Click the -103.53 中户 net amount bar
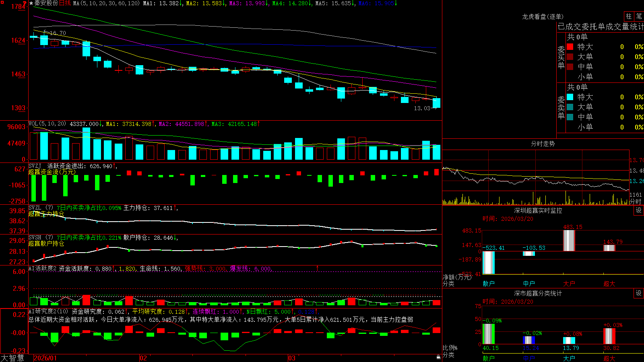The height and width of the screenshot is (362, 644). point(528,253)
